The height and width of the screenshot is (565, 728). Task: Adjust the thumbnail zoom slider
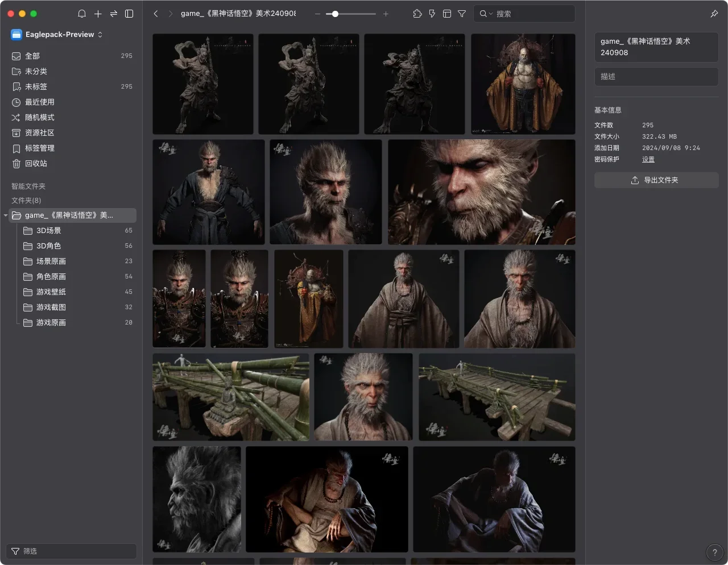coord(351,14)
